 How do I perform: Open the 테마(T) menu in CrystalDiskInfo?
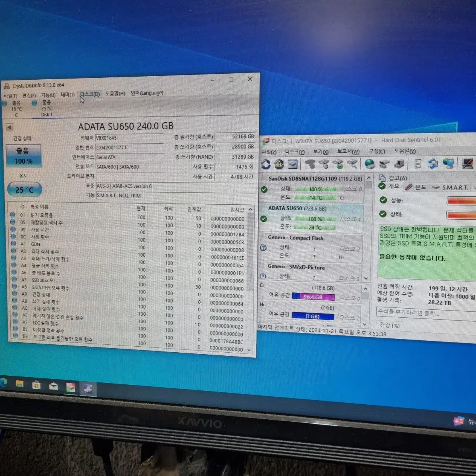[67, 95]
